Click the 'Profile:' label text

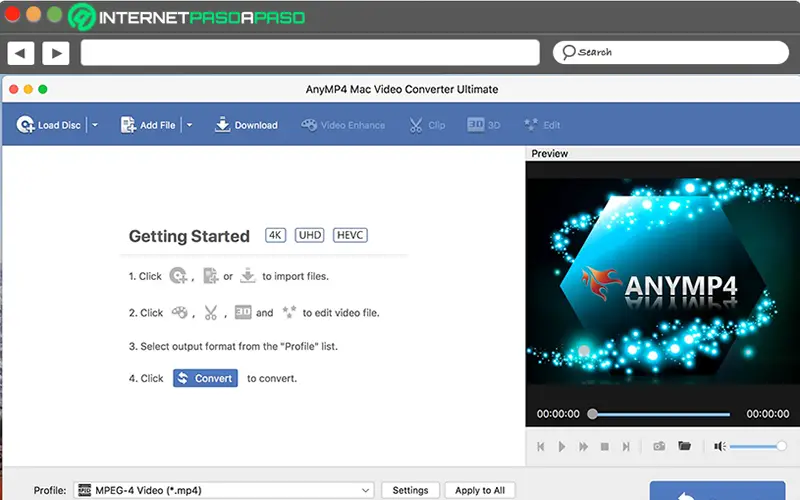click(50, 490)
